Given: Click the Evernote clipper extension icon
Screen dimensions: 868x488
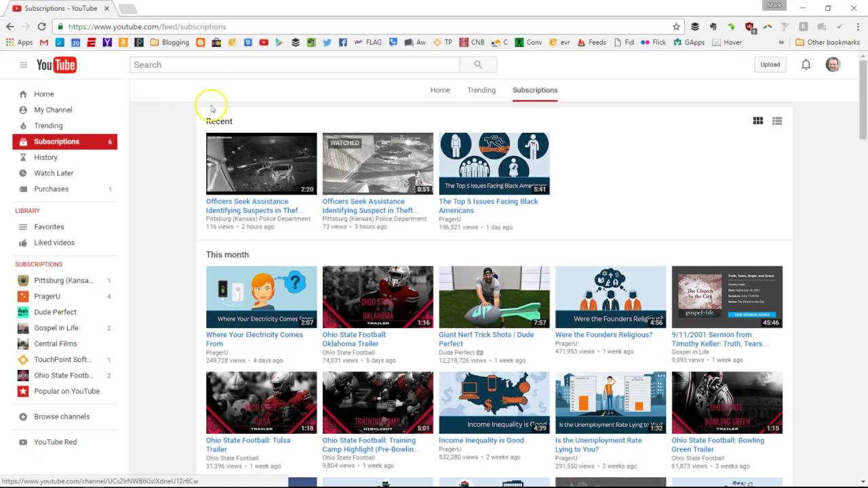Looking at the screenshot, I should coord(713,26).
